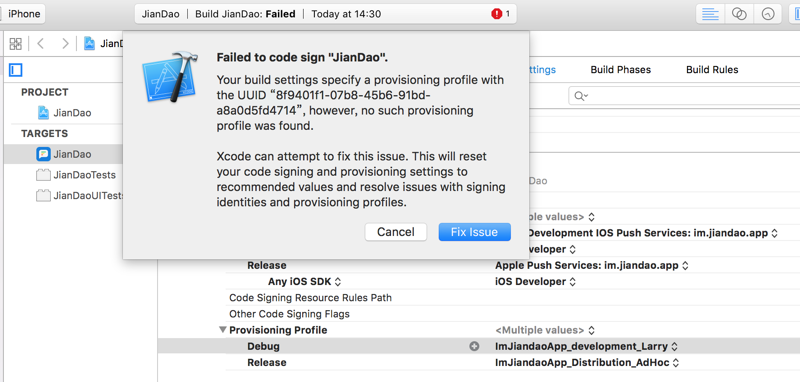
Task: Select the standard editor icon
Action: pos(710,14)
